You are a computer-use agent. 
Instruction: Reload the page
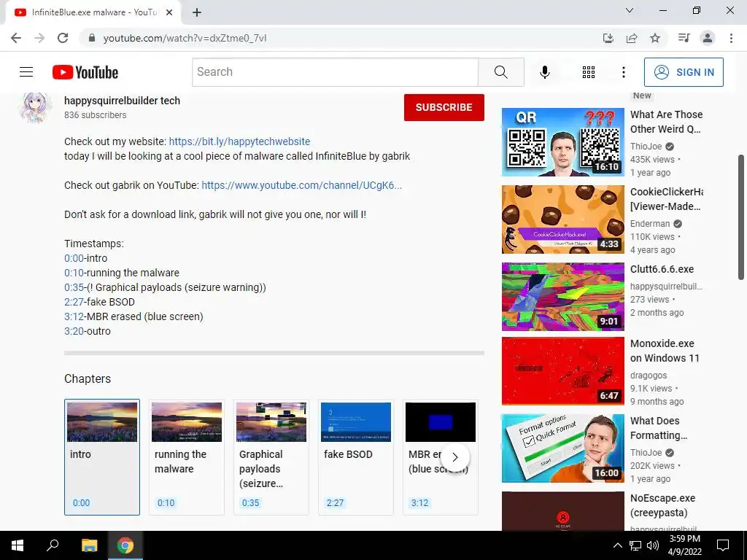[63, 38]
